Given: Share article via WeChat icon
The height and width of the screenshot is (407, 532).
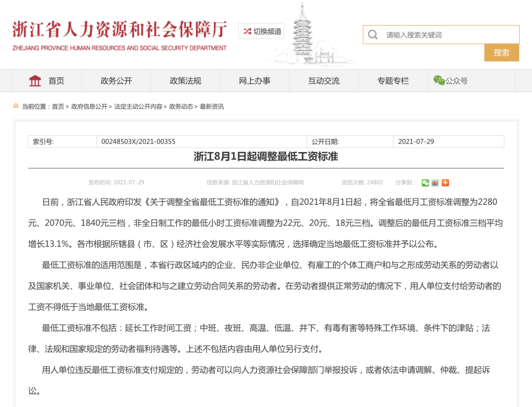Looking at the screenshot, I should point(425,183).
